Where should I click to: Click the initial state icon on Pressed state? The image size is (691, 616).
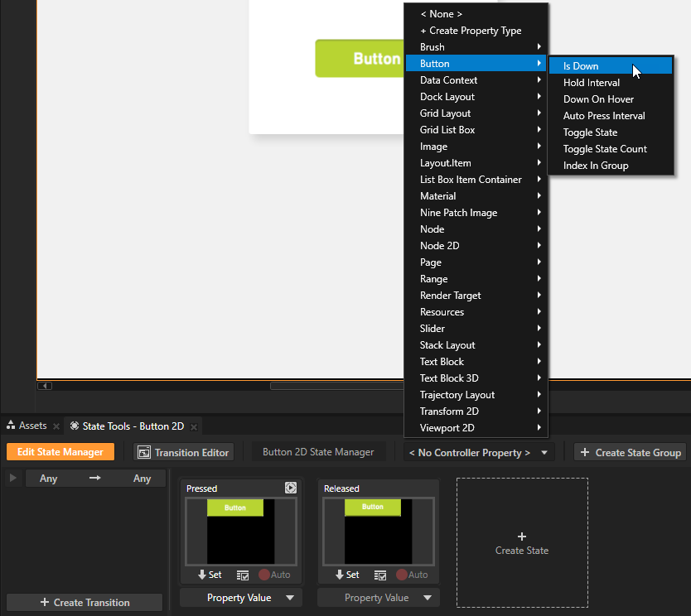[x=290, y=488]
